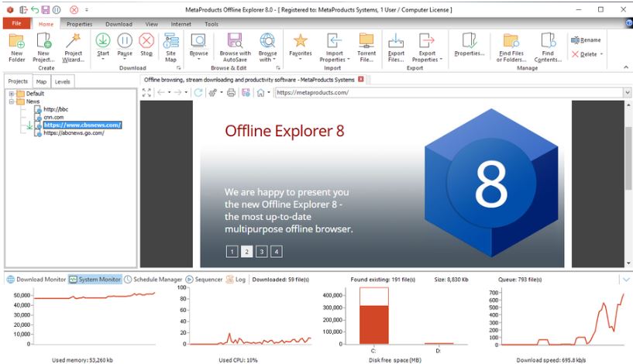Create a New Folder from the ribbon

point(17,47)
